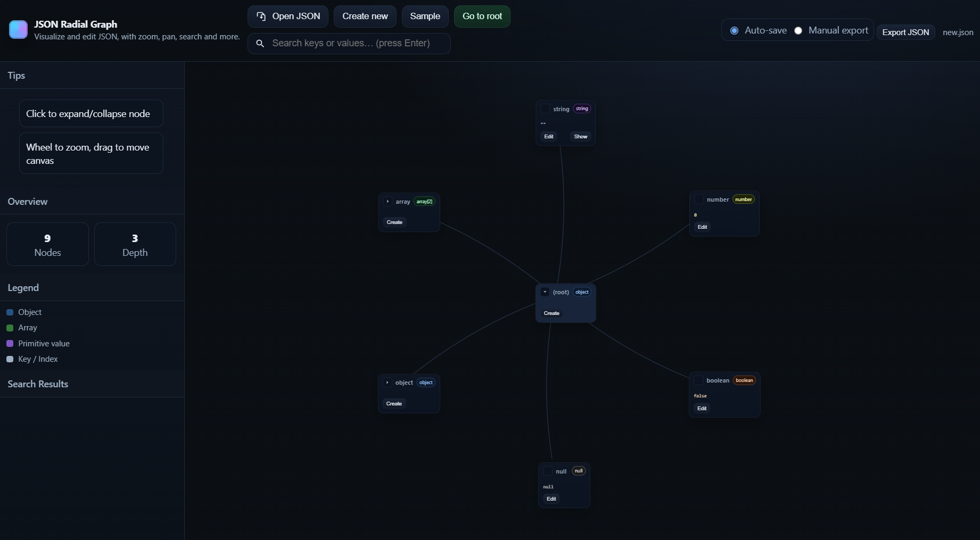Image resolution: width=980 pixels, height=540 pixels.
Task: Click the Overview section header
Action: click(28, 202)
